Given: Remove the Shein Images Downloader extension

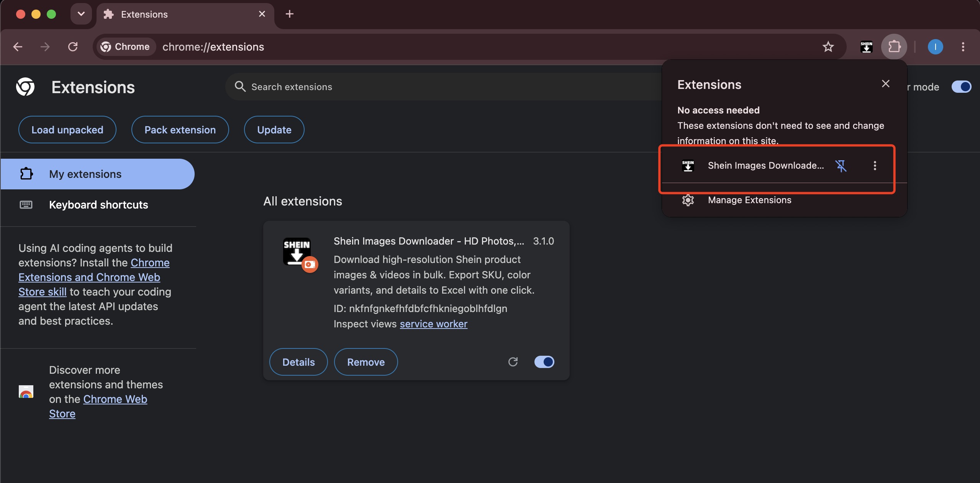Looking at the screenshot, I should point(366,362).
